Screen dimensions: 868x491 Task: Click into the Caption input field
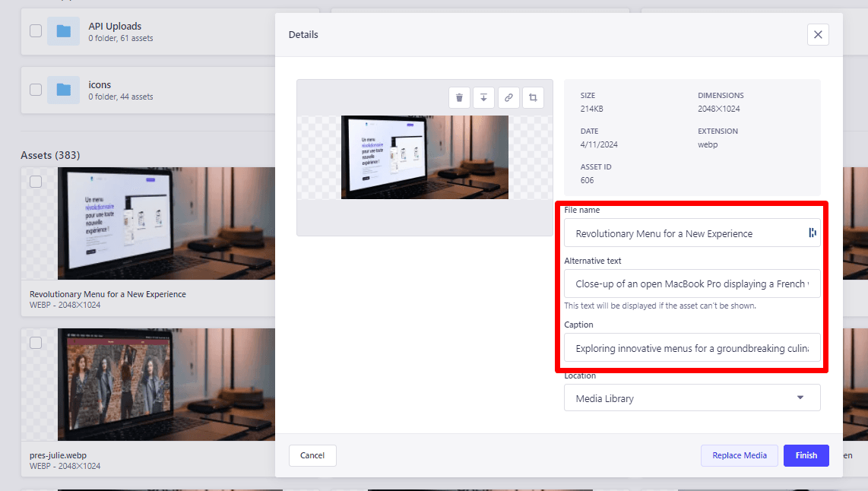tap(691, 348)
